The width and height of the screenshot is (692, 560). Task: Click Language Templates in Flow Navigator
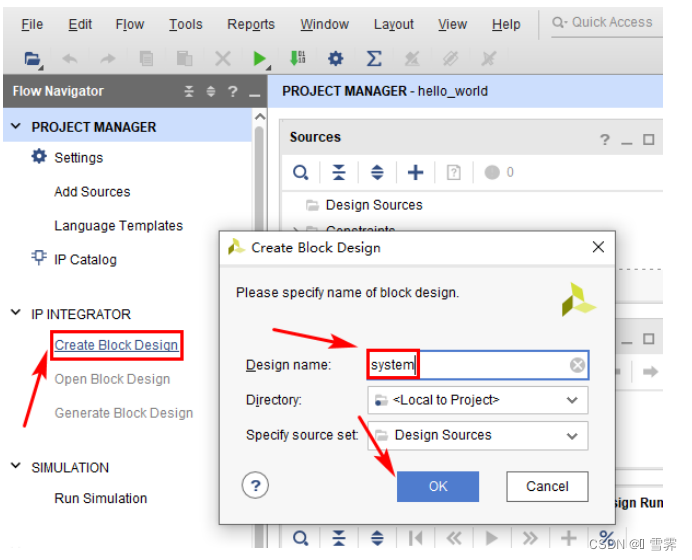pyautogui.click(x=118, y=226)
